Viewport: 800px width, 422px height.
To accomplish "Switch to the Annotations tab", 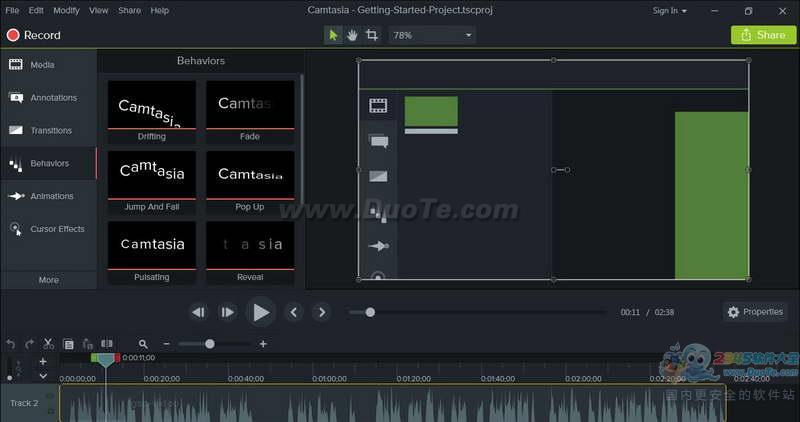I will pos(48,97).
